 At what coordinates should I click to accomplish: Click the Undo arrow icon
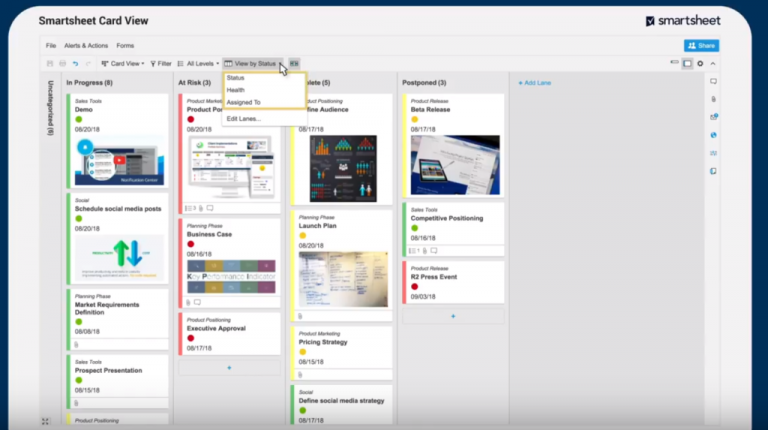(75, 63)
